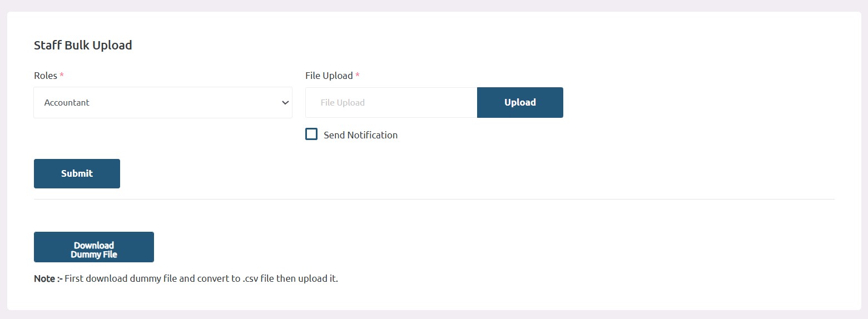The height and width of the screenshot is (319, 868).
Task: Click the empty white area right of Upload
Action: (698, 102)
